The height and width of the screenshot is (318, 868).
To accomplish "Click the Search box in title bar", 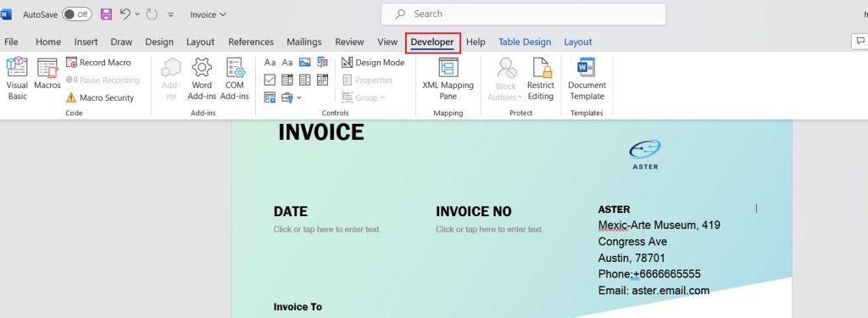I will 523,14.
